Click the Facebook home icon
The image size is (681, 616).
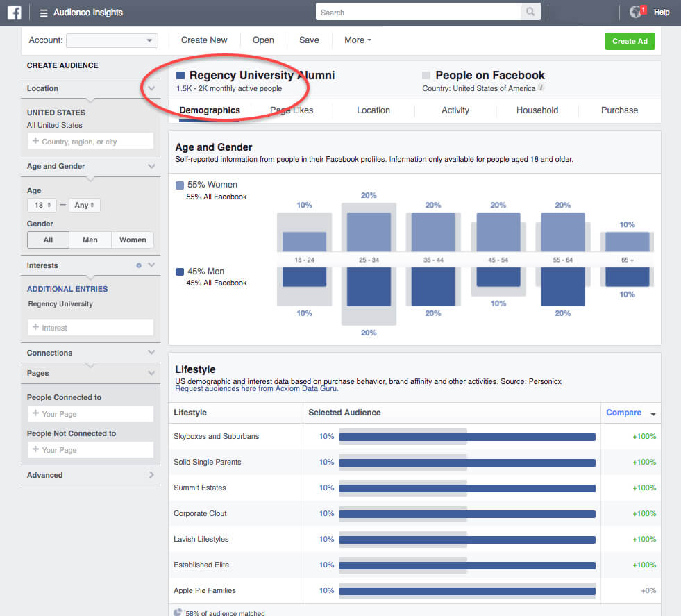[14, 12]
